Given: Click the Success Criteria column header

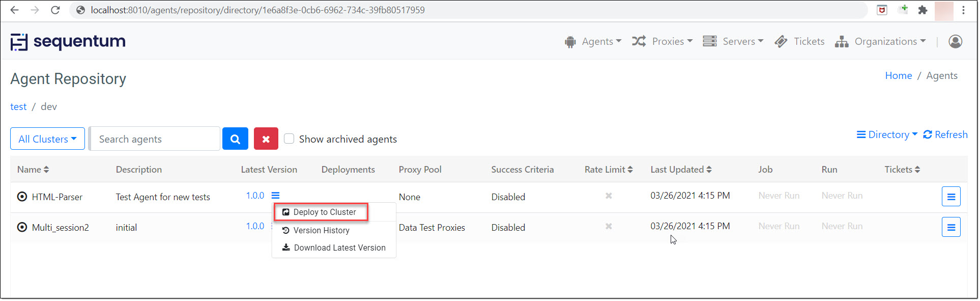Looking at the screenshot, I should pos(522,170).
